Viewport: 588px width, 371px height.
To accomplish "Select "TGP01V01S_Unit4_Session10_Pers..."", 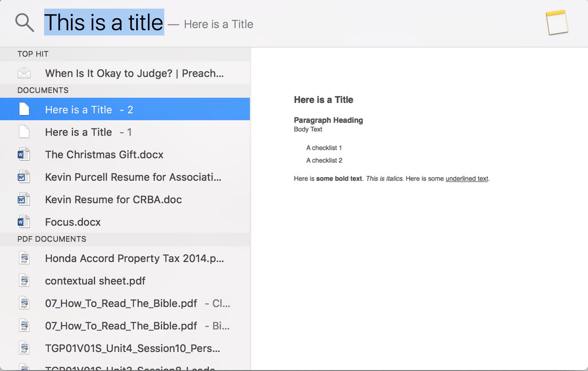I will [x=132, y=348].
